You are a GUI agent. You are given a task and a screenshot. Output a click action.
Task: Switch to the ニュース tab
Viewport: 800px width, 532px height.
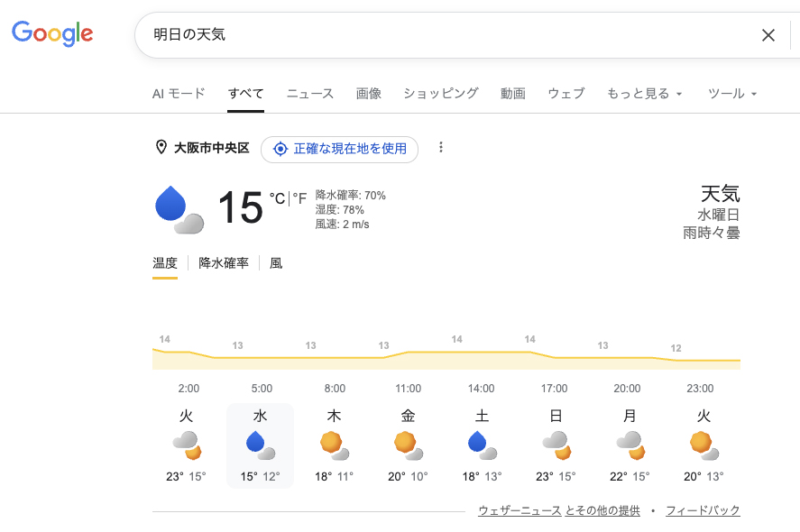tap(310, 94)
